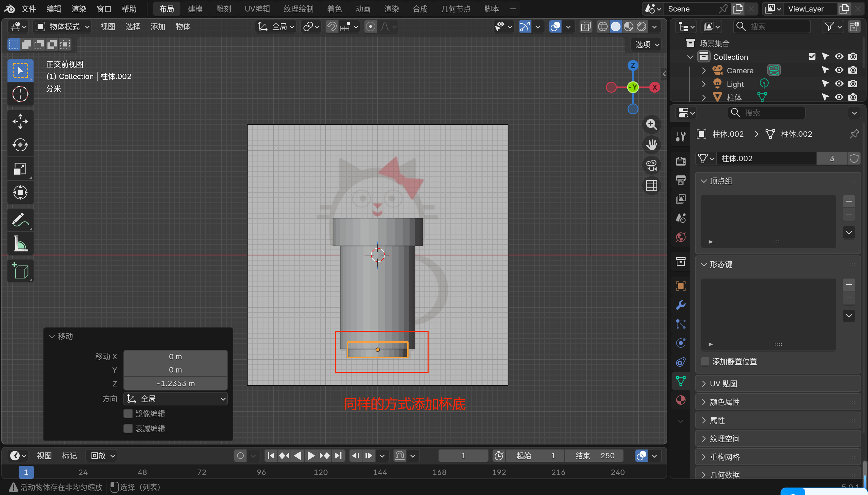868x495 pixels.
Task: Enable the 添加静置位置 checkbox
Action: 705,361
